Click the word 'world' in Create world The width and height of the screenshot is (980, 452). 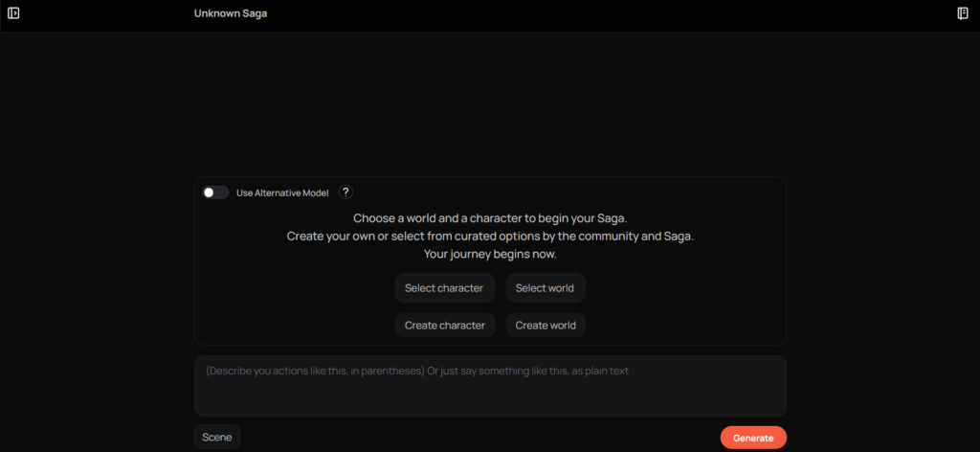click(x=561, y=325)
